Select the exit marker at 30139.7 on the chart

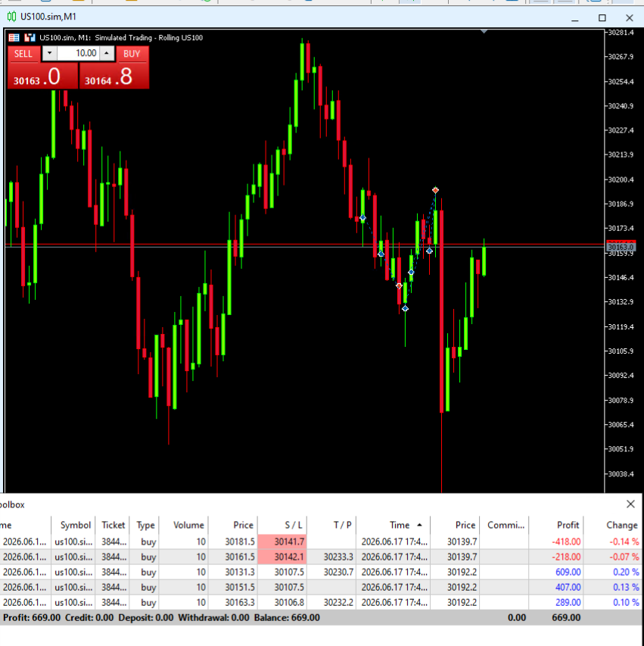pos(399,286)
